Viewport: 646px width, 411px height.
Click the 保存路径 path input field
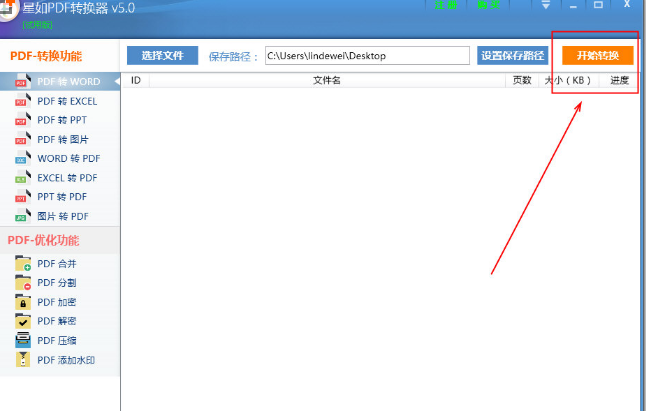click(367, 56)
